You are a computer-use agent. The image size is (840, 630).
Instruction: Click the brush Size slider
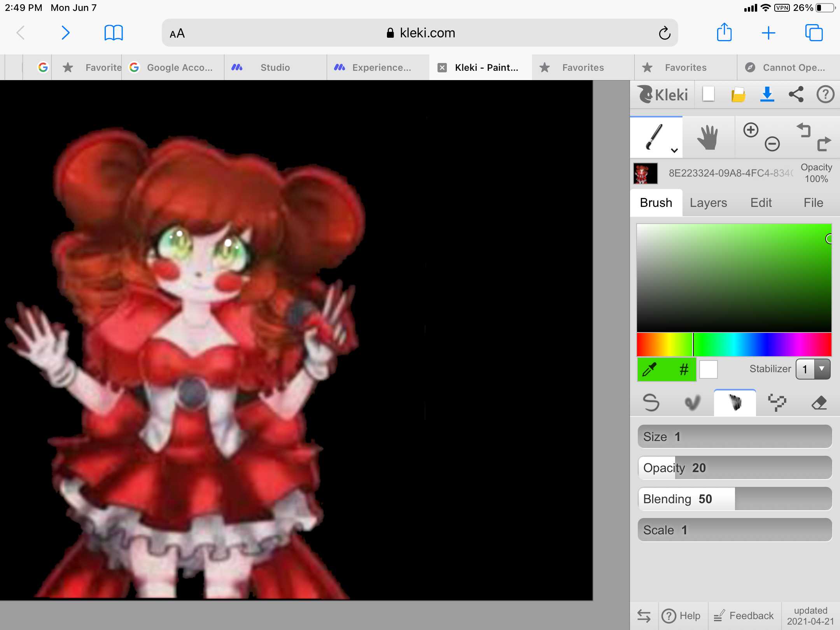pyautogui.click(x=735, y=437)
